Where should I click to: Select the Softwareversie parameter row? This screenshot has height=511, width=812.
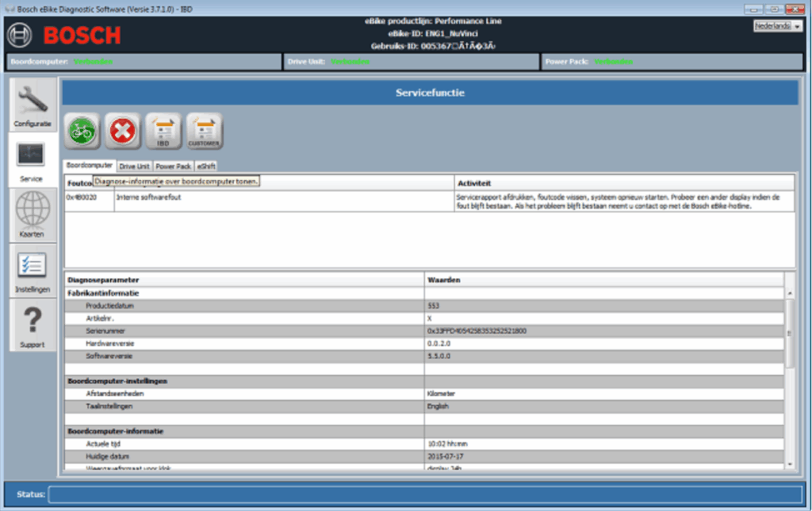click(424, 356)
